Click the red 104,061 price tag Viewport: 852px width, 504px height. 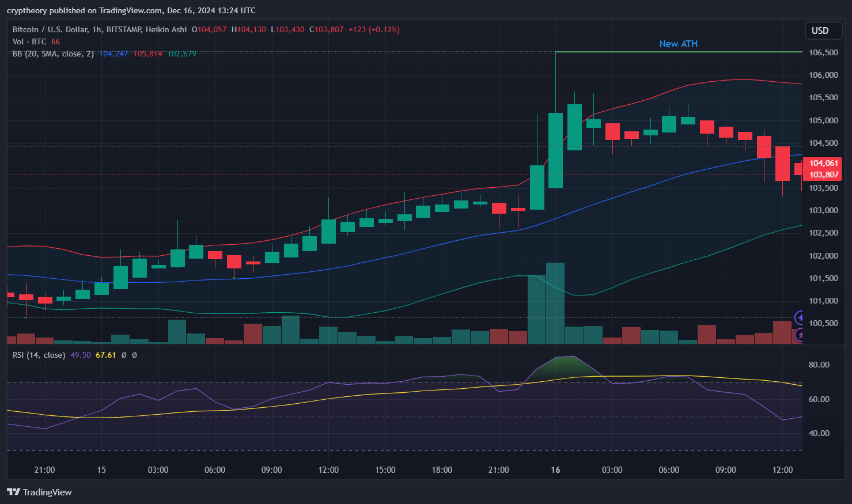pos(824,163)
